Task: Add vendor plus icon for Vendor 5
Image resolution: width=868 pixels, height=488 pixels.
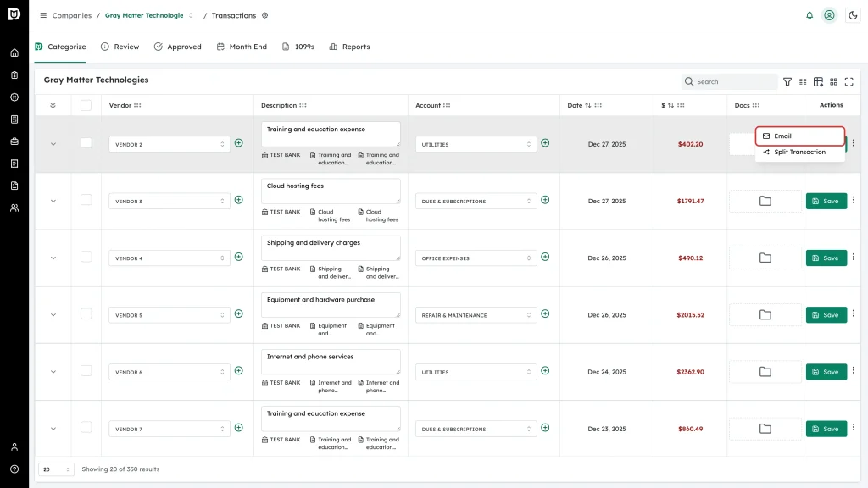Action: (238, 313)
